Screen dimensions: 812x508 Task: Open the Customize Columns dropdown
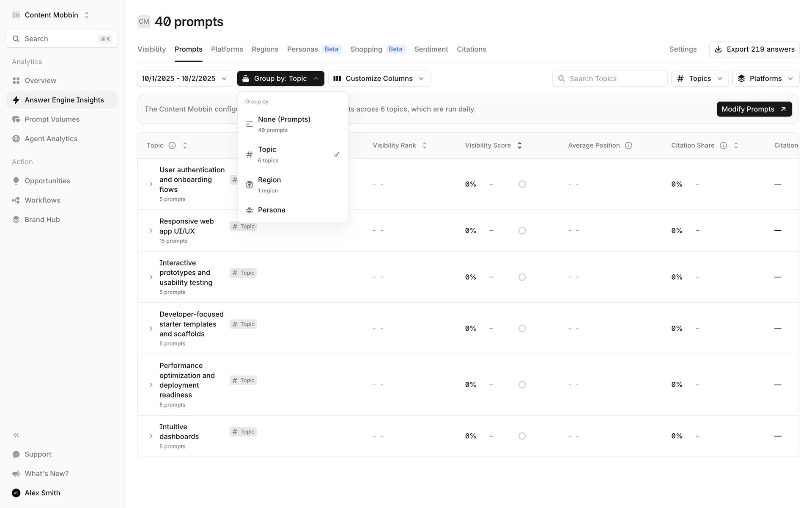pos(379,78)
